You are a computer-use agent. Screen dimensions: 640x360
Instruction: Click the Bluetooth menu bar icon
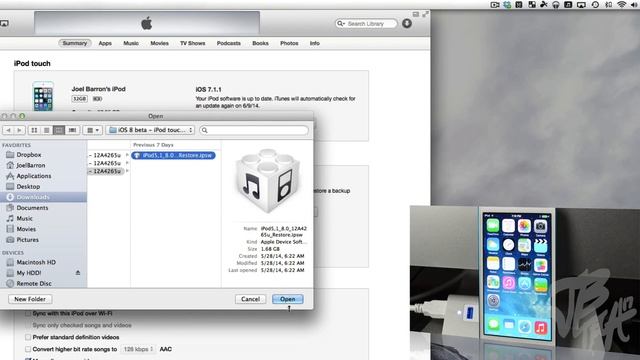pos(608,4)
